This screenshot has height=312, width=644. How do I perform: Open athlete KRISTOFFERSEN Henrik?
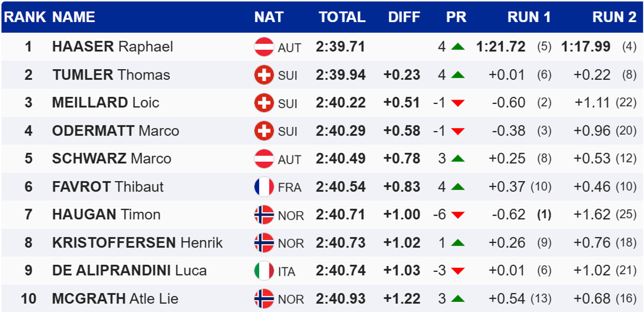tap(137, 243)
